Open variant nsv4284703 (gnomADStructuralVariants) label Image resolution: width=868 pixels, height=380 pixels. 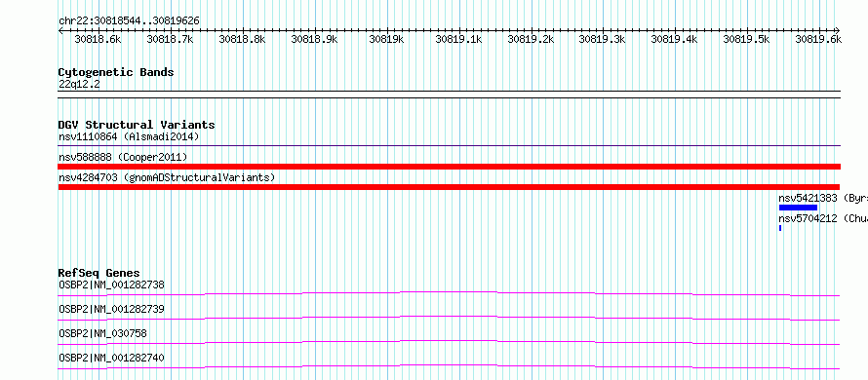pos(167,178)
